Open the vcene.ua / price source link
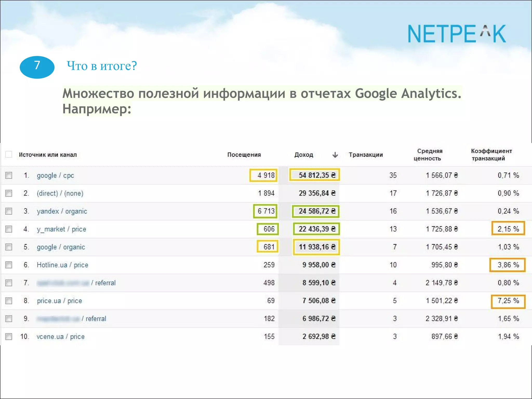Image resolution: width=532 pixels, height=399 pixels. (61, 337)
